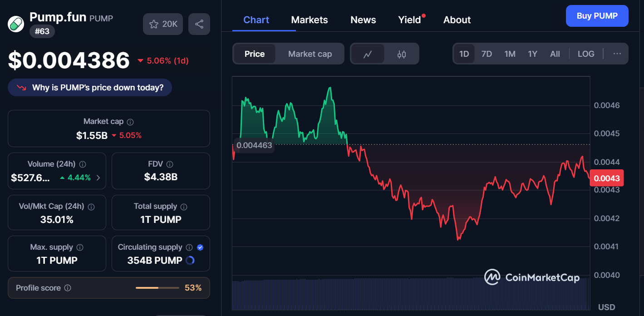Click the Profile score progress bar
Image resolution: width=644 pixels, height=316 pixels.
pos(157,288)
